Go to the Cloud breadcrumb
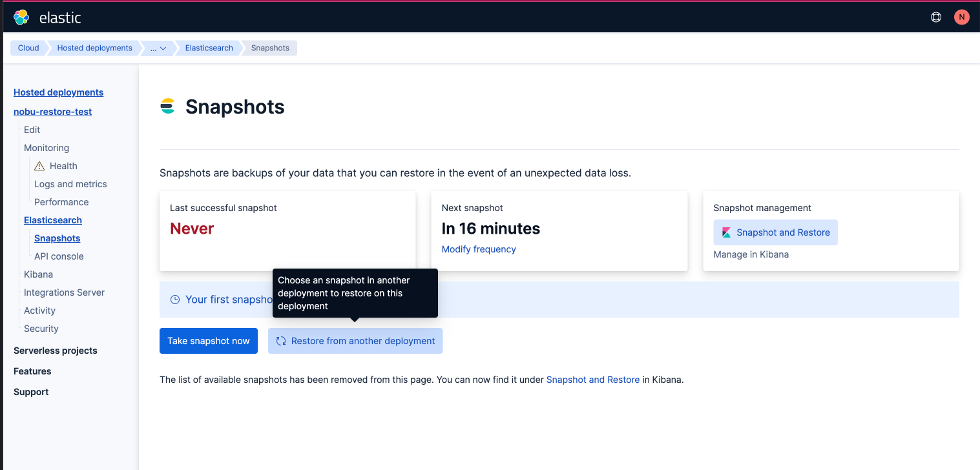The height and width of the screenshot is (470, 980). tap(28, 48)
